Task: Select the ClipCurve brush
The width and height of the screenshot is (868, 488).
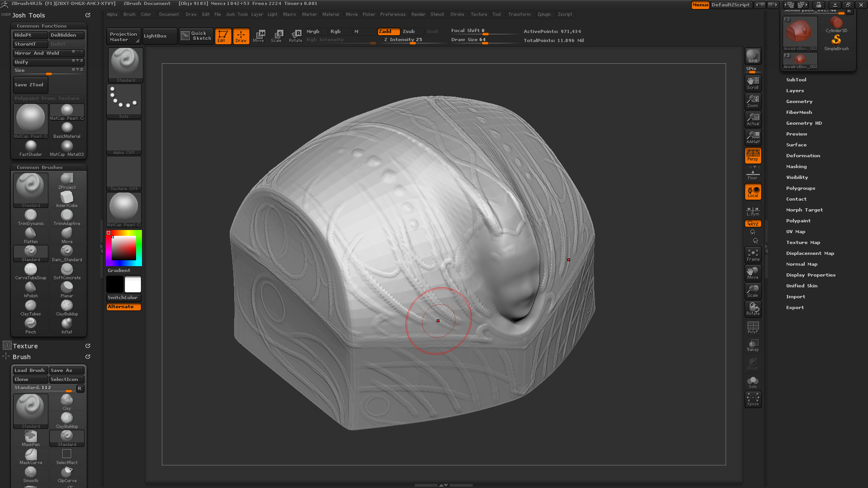Action: click(67, 474)
